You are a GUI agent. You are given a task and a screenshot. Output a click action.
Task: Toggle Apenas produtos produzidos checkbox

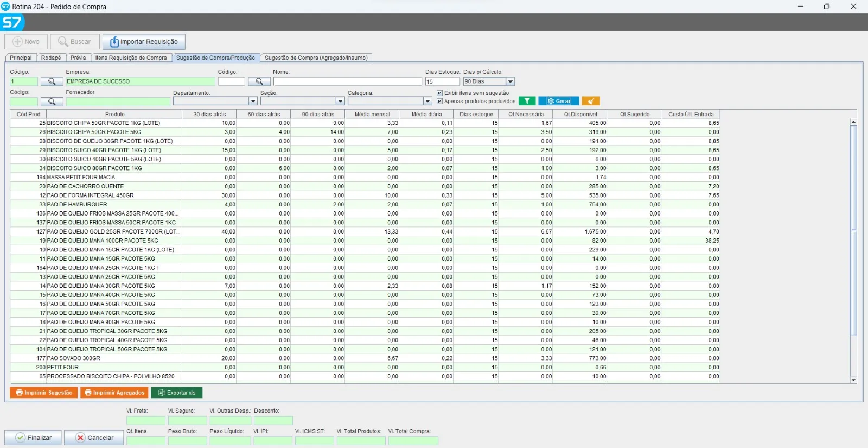(440, 101)
